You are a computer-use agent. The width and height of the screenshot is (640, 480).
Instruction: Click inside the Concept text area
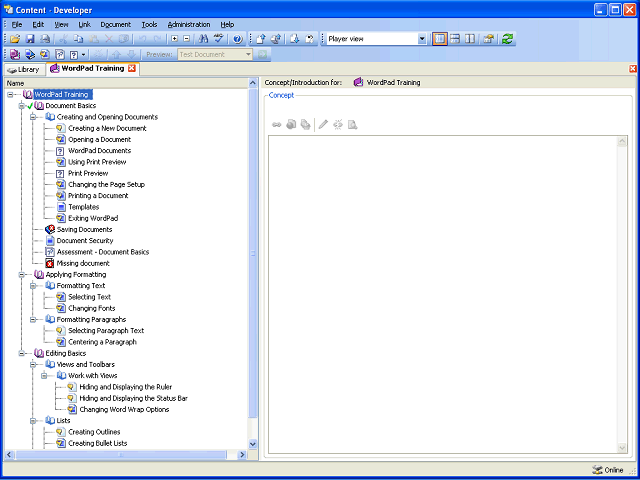(443, 295)
